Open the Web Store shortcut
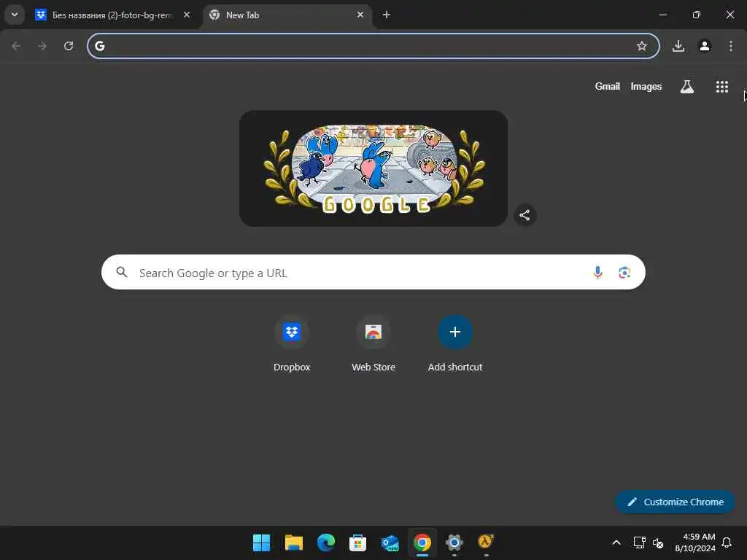 [373, 344]
